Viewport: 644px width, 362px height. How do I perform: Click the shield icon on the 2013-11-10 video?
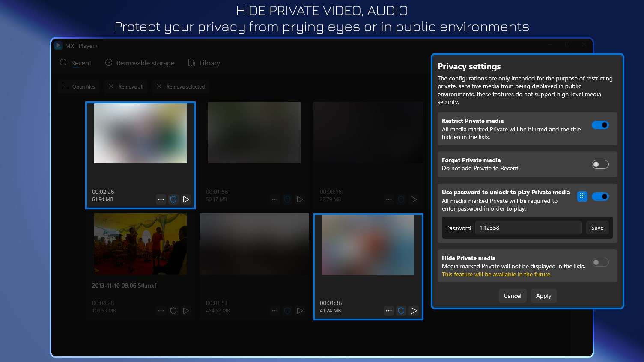pyautogui.click(x=173, y=311)
